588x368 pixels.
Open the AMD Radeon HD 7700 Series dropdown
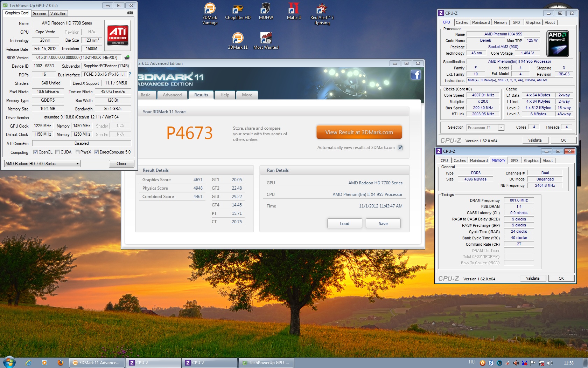coord(42,164)
